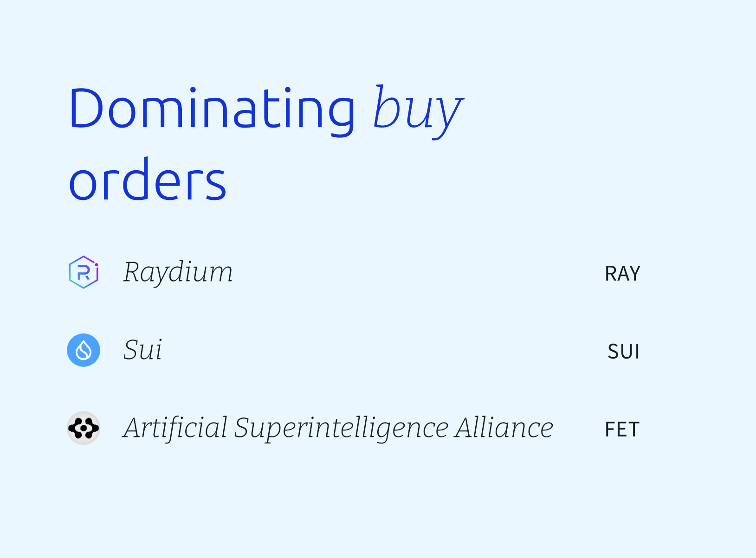Viewport: 756px width, 558px height.
Task: Click the purple dot on the Raydium logo
Action: pos(97,265)
